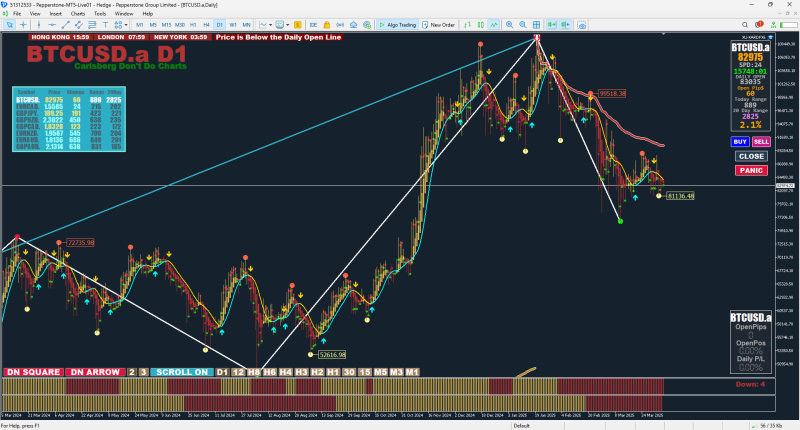Click the CLOSE positions button
The height and width of the screenshot is (430, 800).
click(x=751, y=156)
